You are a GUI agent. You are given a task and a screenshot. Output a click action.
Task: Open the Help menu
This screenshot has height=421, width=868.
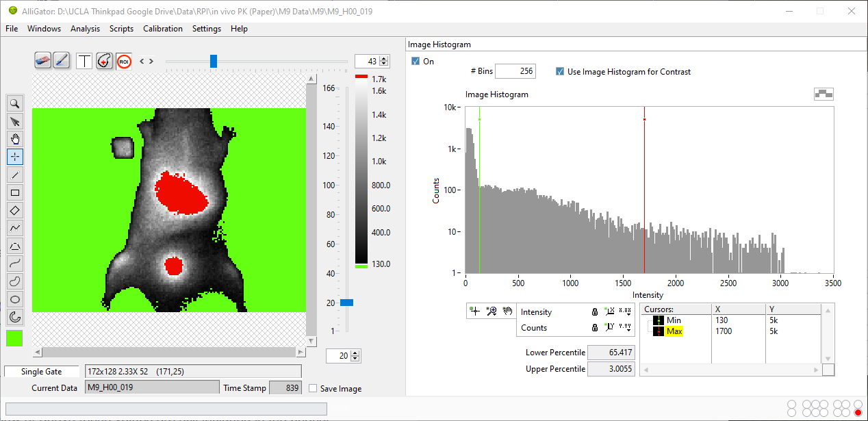[x=239, y=29]
